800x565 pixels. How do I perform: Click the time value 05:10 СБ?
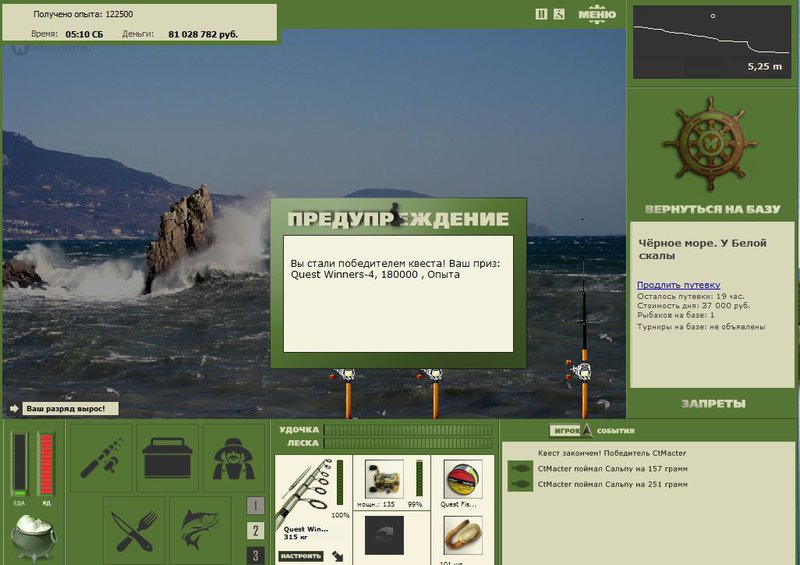pyautogui.click(x=84, y=34)
